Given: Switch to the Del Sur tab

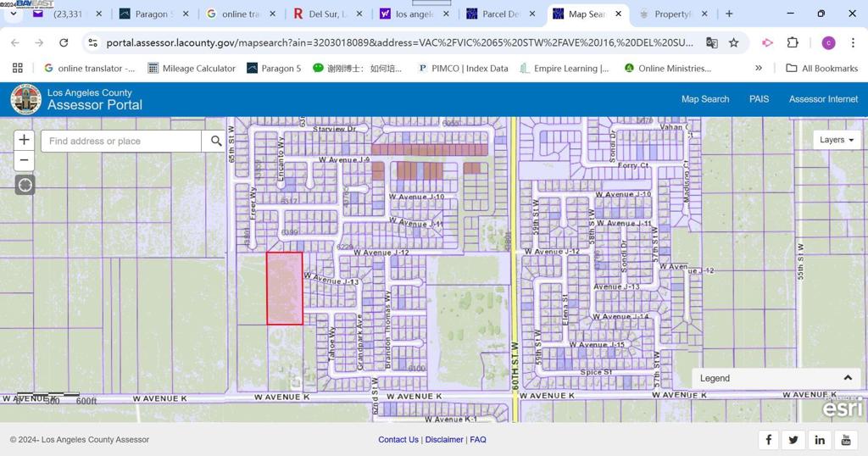Looking at the screenshot, I should (x=326, y=14).
